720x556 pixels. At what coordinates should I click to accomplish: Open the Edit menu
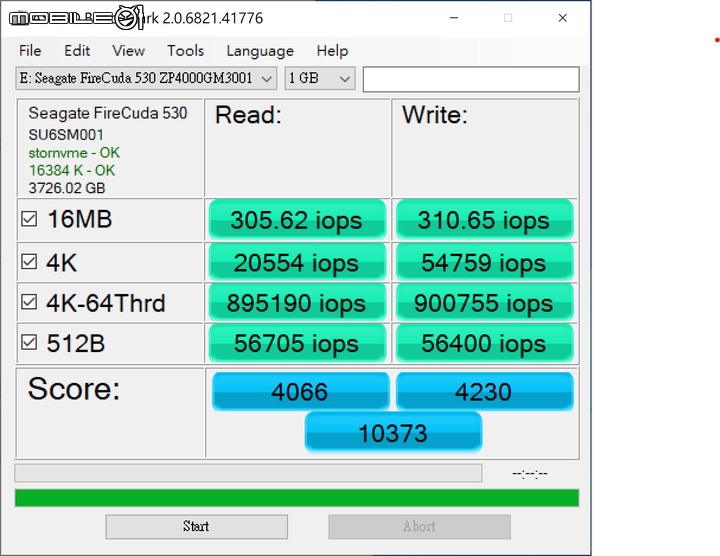click(77, 51)
